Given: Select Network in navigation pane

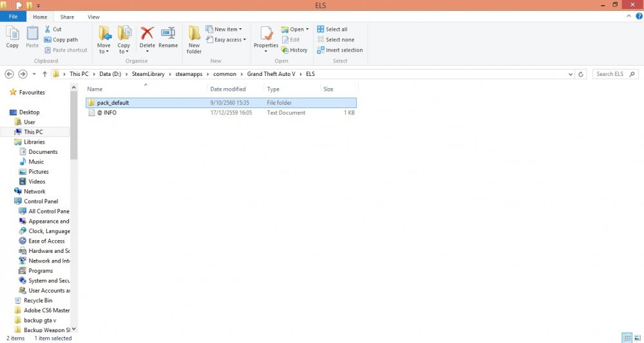Looking at the screenshot, I should tap(30, 191).
